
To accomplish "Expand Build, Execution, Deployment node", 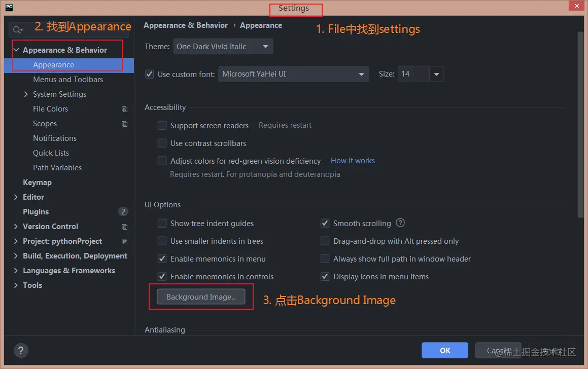I will click(x=16, y=256).
